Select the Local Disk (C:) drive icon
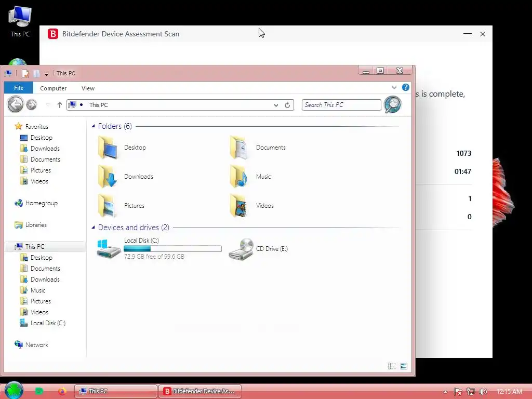 109,249
